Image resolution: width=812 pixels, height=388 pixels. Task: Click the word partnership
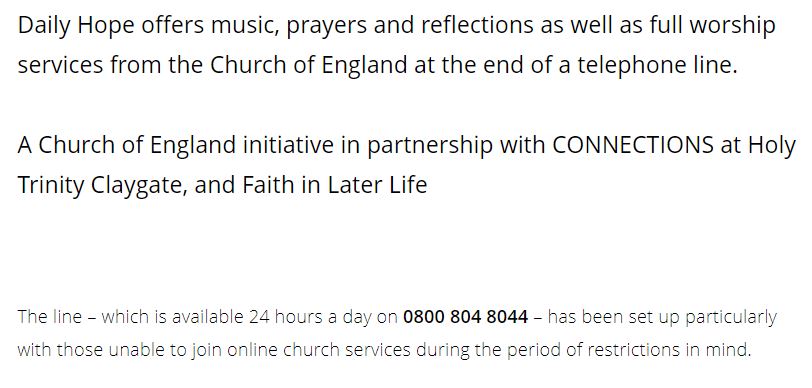click(430, 147)
